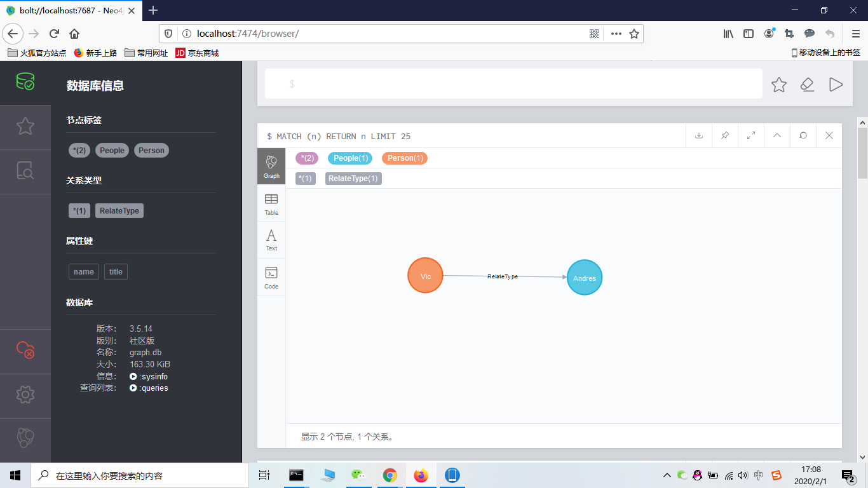Switch to Graph view tab
This screenshot has height=488, width=868.
click(x=271, y=166)
